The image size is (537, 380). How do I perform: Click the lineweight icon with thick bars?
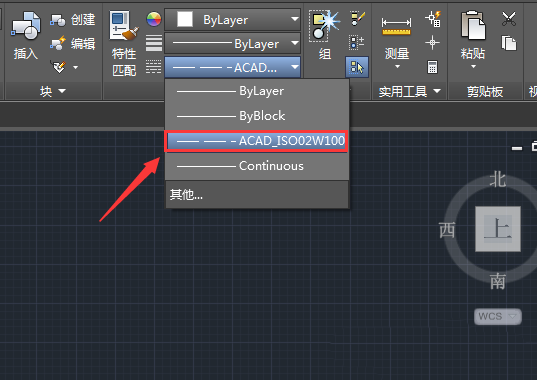tap(154, 43)
